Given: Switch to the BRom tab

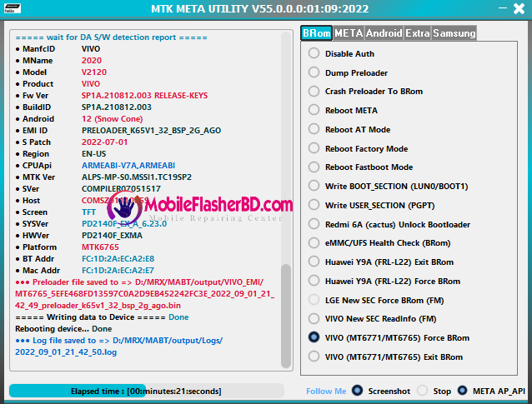Looking at the screenshot, I should tap(316, 33).
